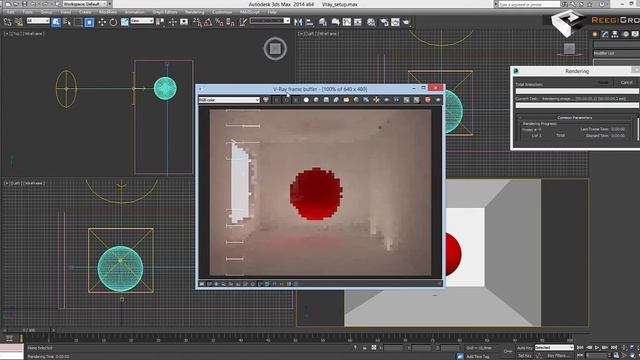This screenshot has width=640, height=360.
Task: Click the Mirror tool in main toolbar
Action: click(298, 22)
